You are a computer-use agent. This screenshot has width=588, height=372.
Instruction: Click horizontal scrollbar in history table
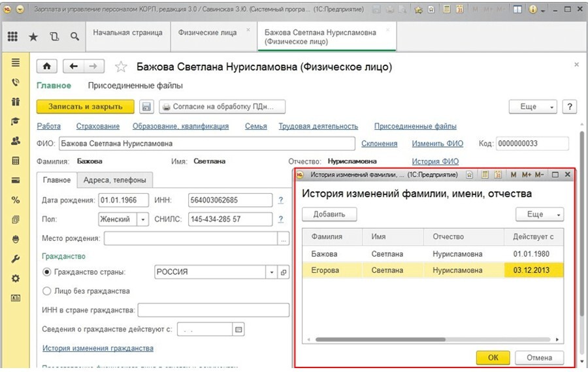(381, 340)
